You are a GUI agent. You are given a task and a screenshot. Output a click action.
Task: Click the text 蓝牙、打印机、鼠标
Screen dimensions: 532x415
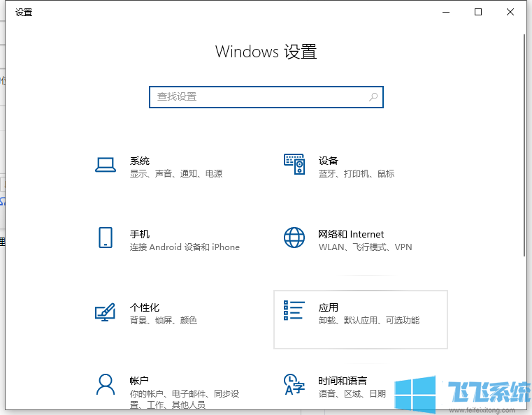click(357, 173)
